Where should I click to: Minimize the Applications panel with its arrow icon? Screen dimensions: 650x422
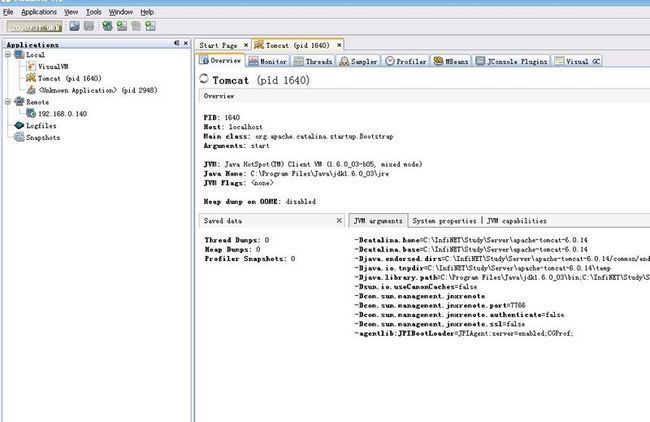point(177,43)
